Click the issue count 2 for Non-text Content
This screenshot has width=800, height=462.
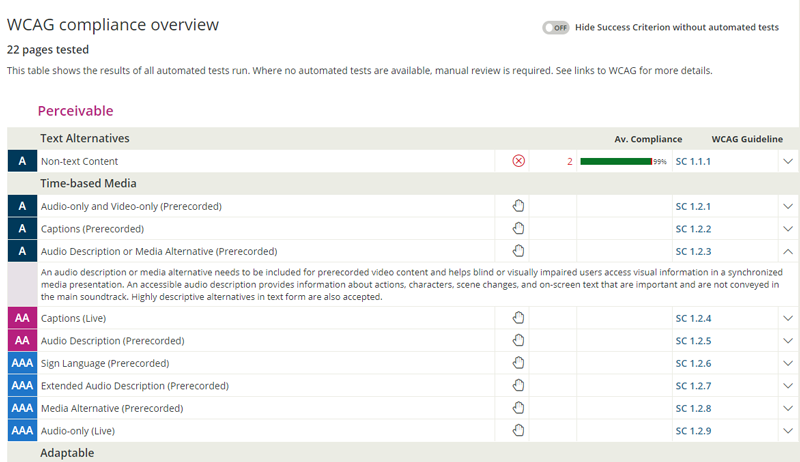click(569, 161)
